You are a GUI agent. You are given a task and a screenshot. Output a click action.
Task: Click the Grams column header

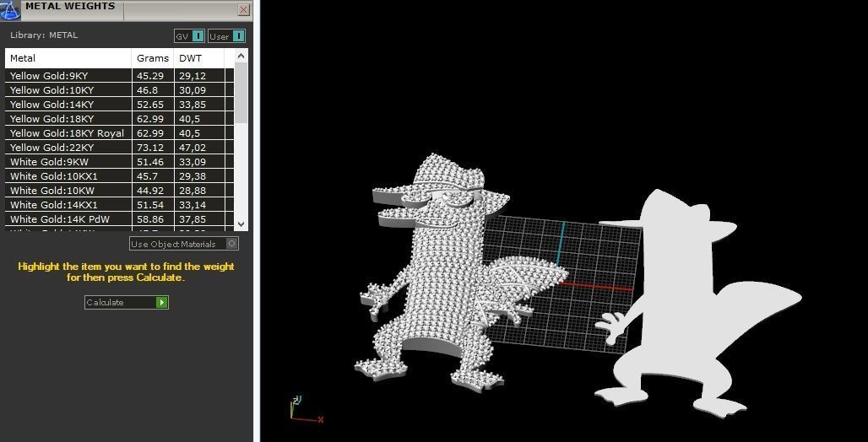tap(153, 58)
